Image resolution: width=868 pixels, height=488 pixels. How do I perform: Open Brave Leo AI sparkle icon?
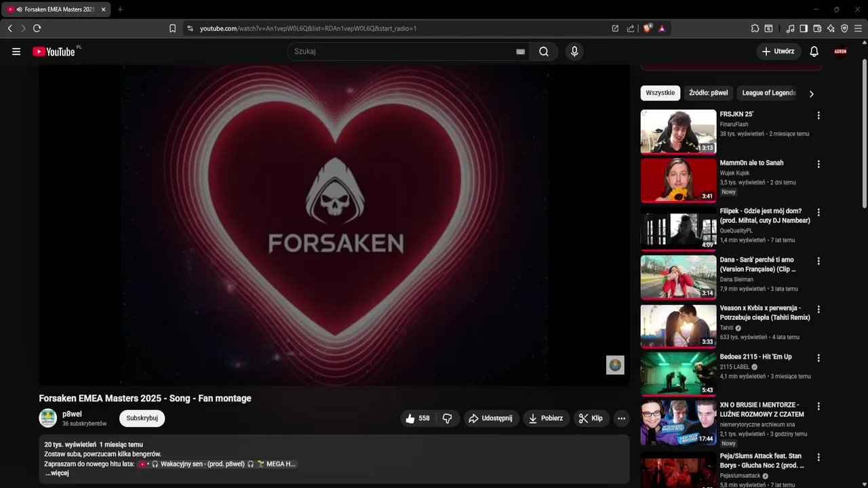(x=831, y=28)
